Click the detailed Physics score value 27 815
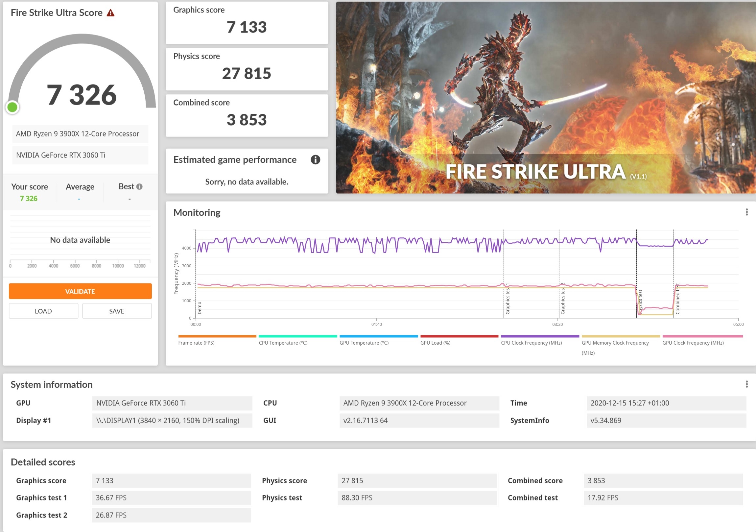Image resolution: width=756 pixels, height=532 pixels. [417, 480]
